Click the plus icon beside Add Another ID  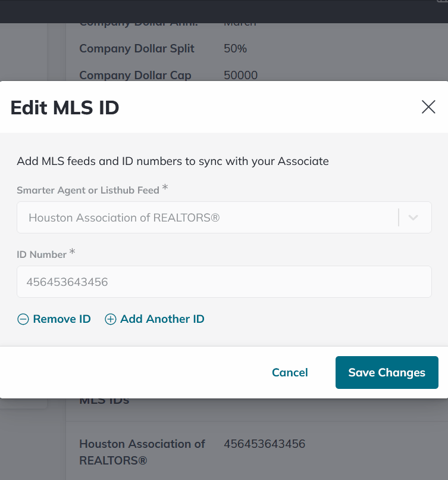pyautogui.click(x=110, y=319)
